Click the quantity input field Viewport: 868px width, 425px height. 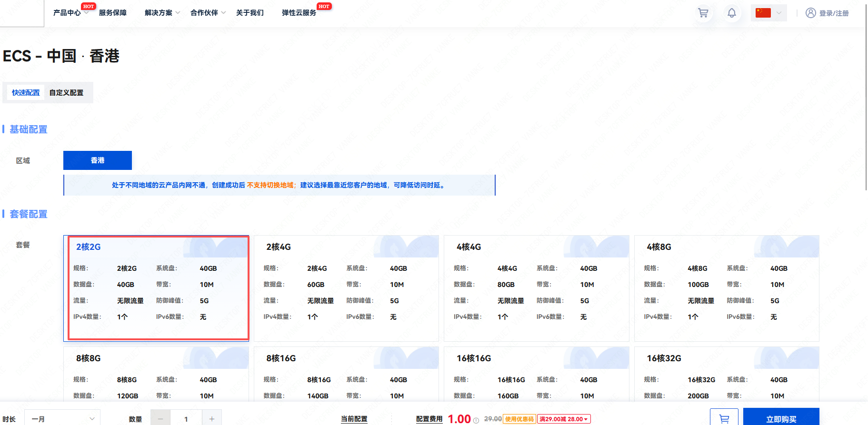coord(186,418)
